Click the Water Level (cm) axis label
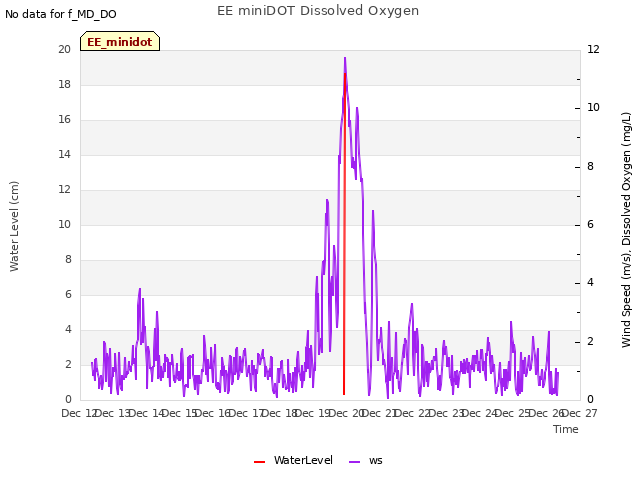Viewport: 640px width, 480px height. click(14, 227)
